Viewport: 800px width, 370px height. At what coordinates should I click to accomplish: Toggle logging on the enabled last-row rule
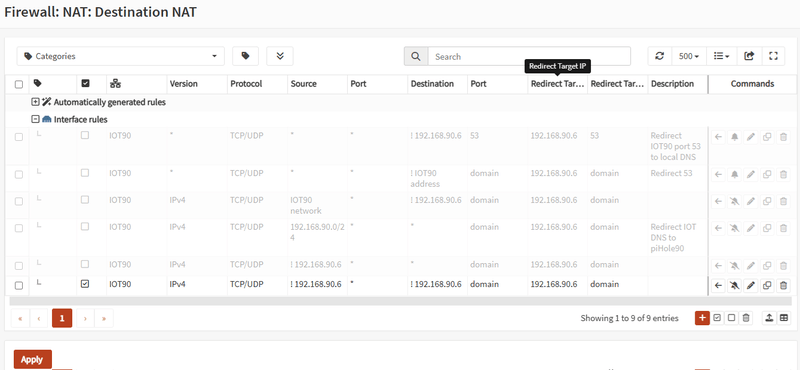click(734, 286)
